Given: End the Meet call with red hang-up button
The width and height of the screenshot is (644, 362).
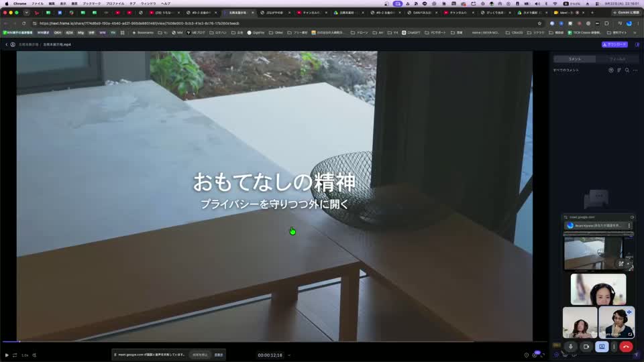Looking at the screenshot, I should click(x=626, y=347).
